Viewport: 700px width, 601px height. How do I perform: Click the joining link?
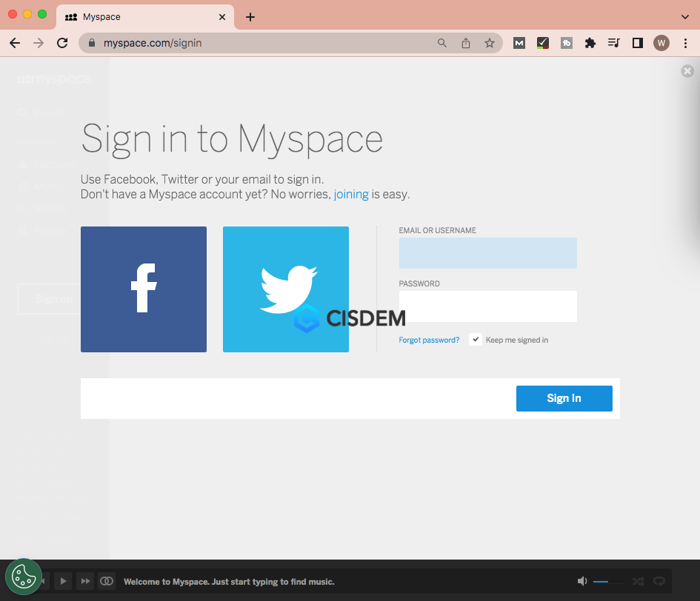click(350, 194)
